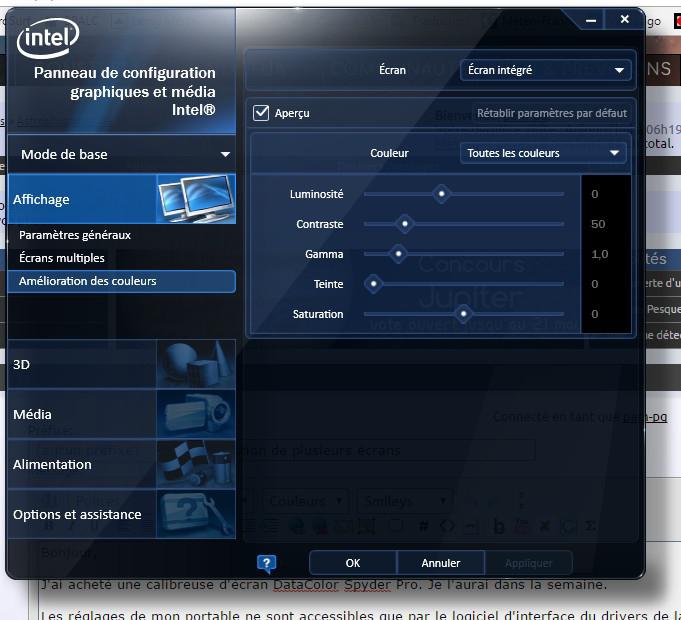The width and height of the screenshot is (681, 620).
Task: Click the OK button
Action: (353, 563)
